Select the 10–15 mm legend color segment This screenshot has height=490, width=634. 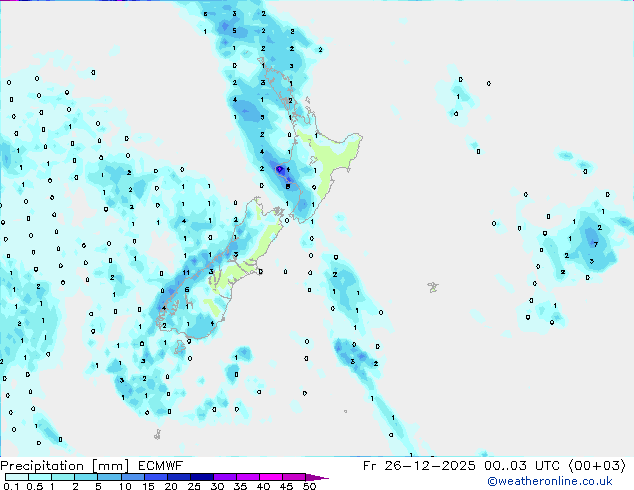coord(132,477)
